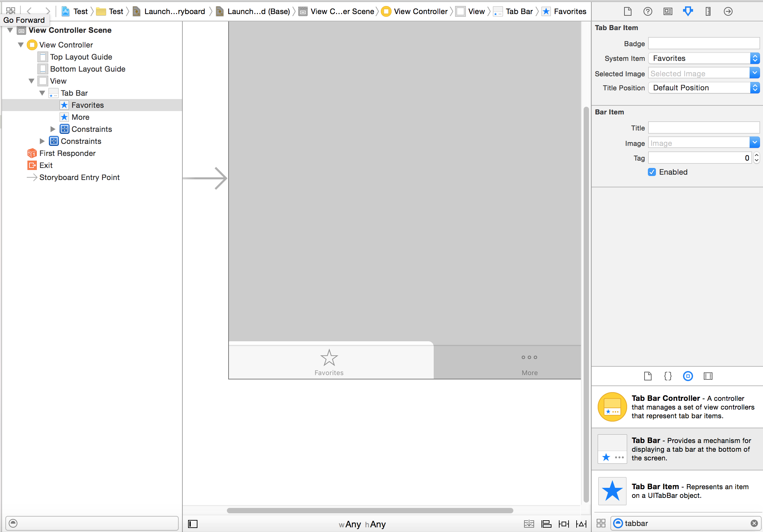
Task: Click the First Responder item in scene
Action: coord(67,153)
